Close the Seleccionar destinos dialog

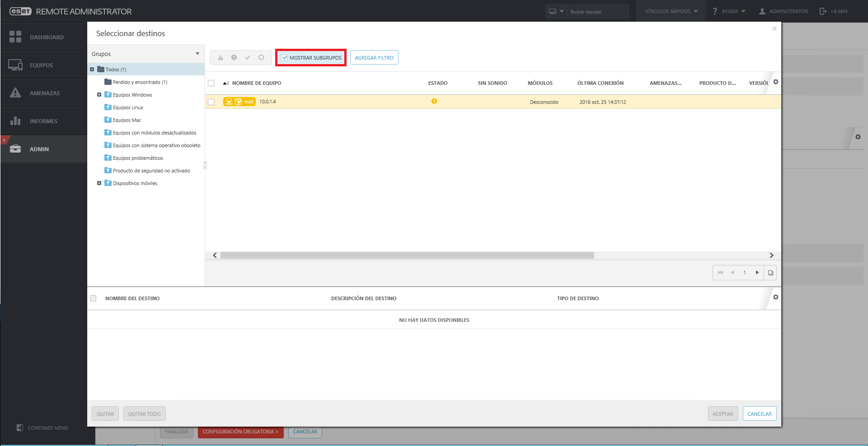pyautogui.click(x=774, y=29)
